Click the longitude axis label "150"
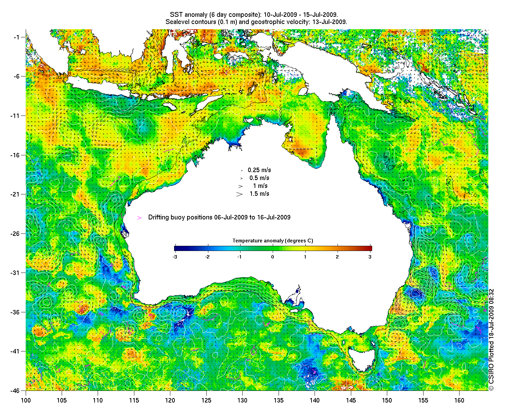This screenshot has height=420, width=514. (387, 400)
